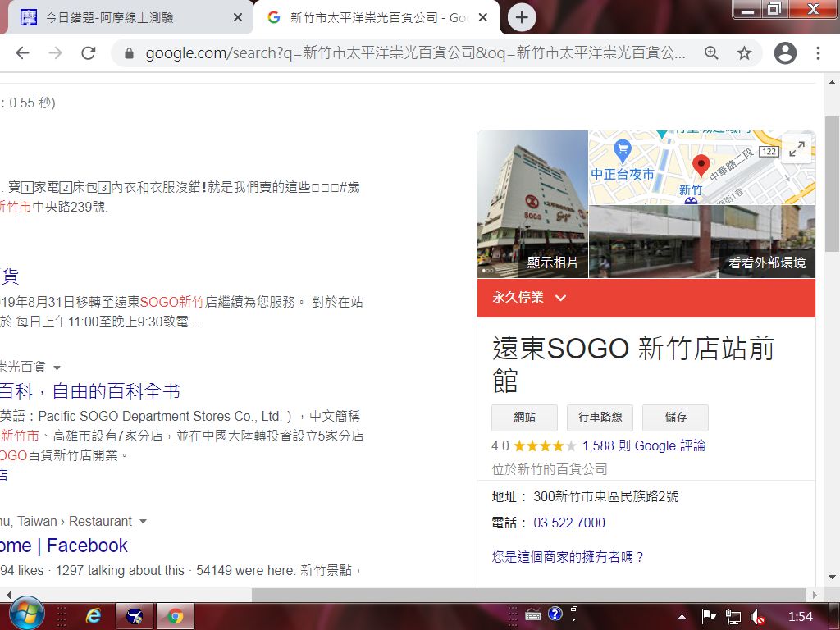
Task: Open the zoom magnifier in address bar
Action: (711, 53)
